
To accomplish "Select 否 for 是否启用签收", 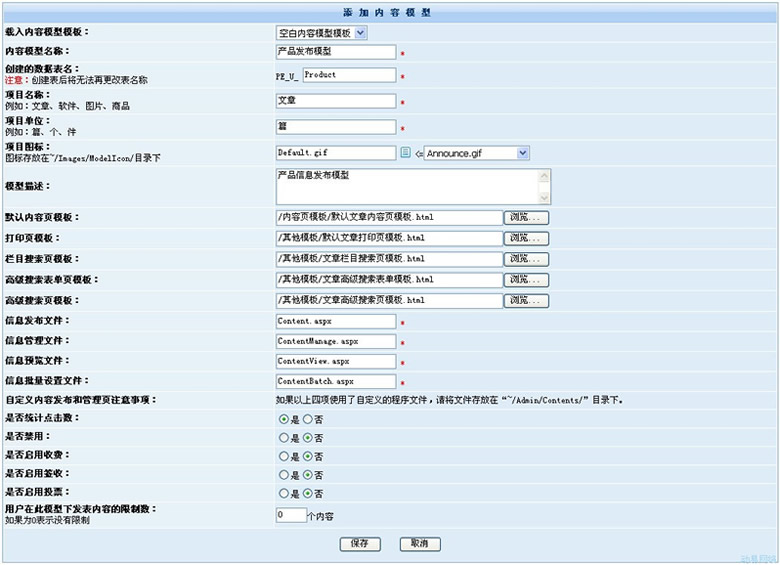I will pyautogui.click(x=308, y=475).
